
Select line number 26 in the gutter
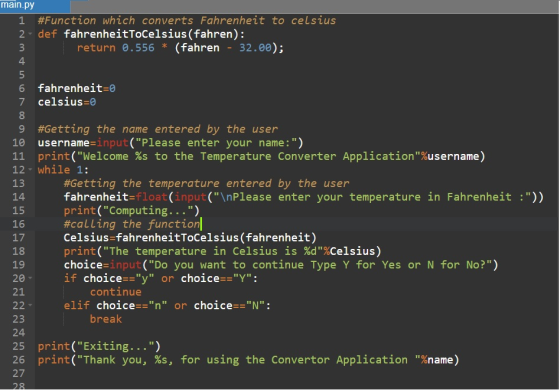pyautogui.click(x=19, y=360)
